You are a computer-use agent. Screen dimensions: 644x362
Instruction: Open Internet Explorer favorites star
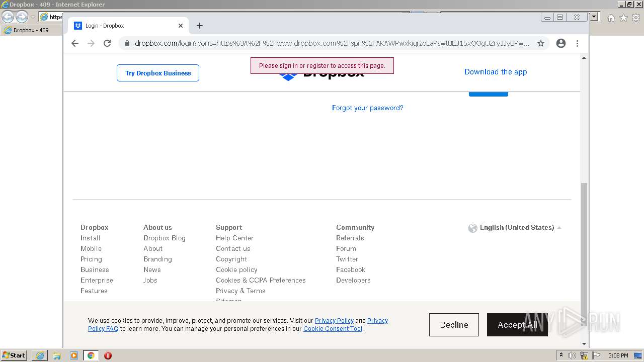coord(623,18)
